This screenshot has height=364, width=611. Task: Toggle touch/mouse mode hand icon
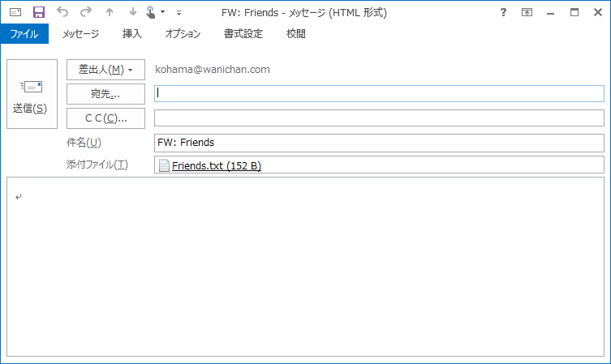coord(150,13)
